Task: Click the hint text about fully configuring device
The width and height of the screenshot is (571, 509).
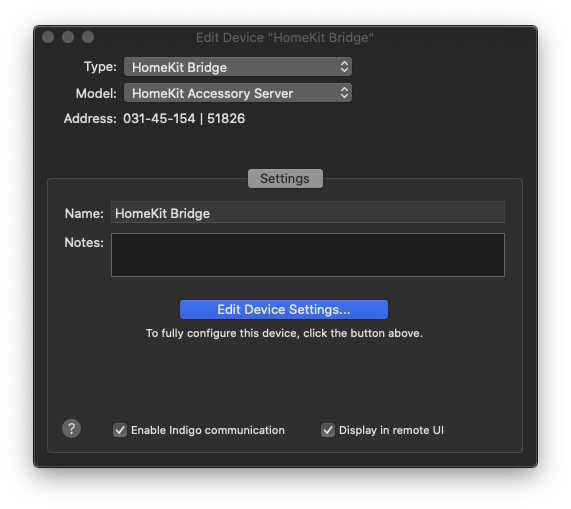Action: pos(284,334)
